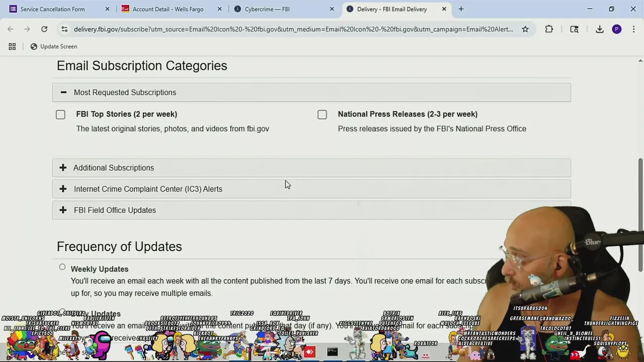Click the National Press Releases (2-3 per week) label
The image size is (644, 362).
[x=408, y=114]
